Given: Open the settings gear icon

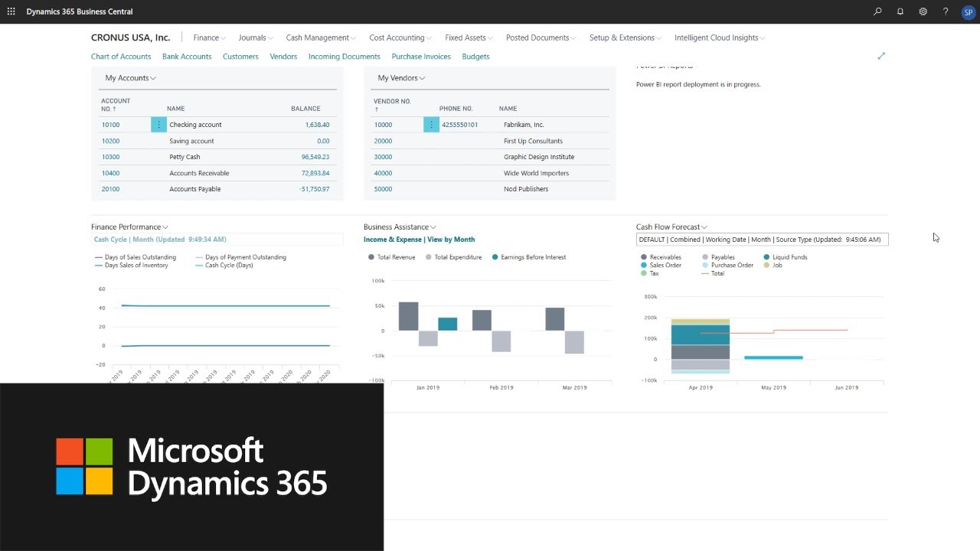Looking at the screenshot, I should tap(923, 11).
